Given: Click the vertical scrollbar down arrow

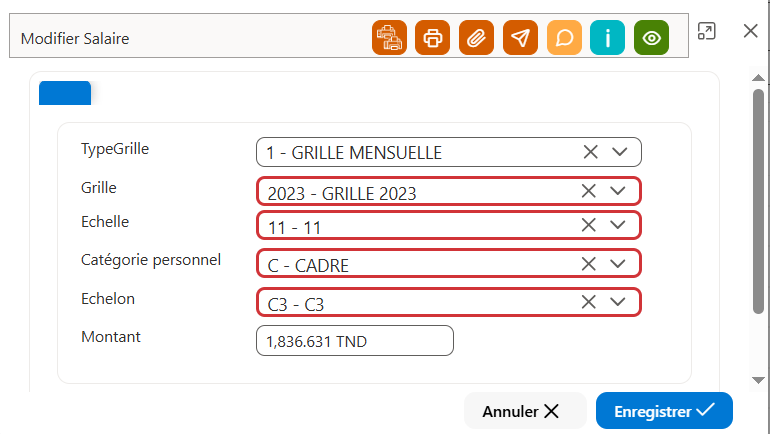Looking at the screenshot, I should (758, 380).
